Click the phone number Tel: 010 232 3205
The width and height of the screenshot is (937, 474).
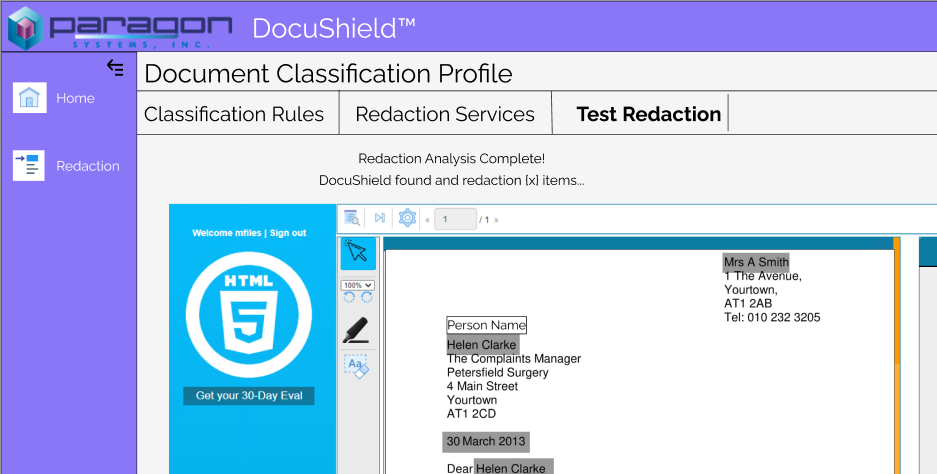coord(772,317)
